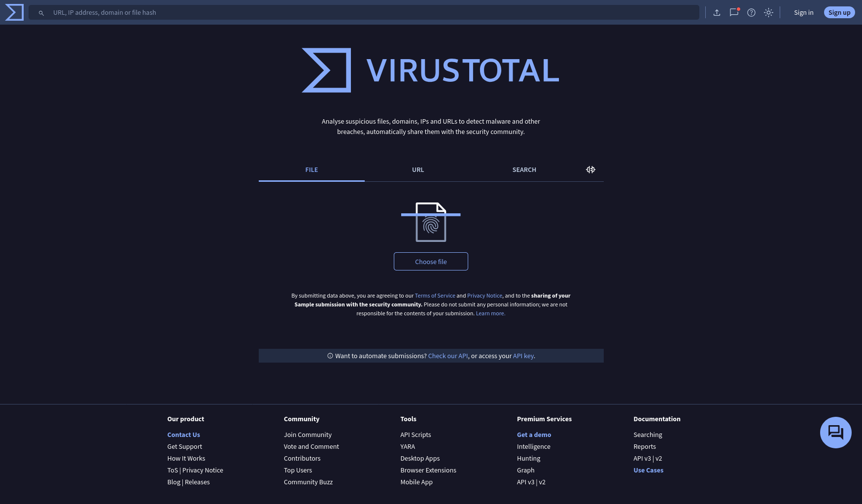The height and width of the screenshot is (504, 862).
Task: Switch to the URL tab
Action: (x=418, y=169)
